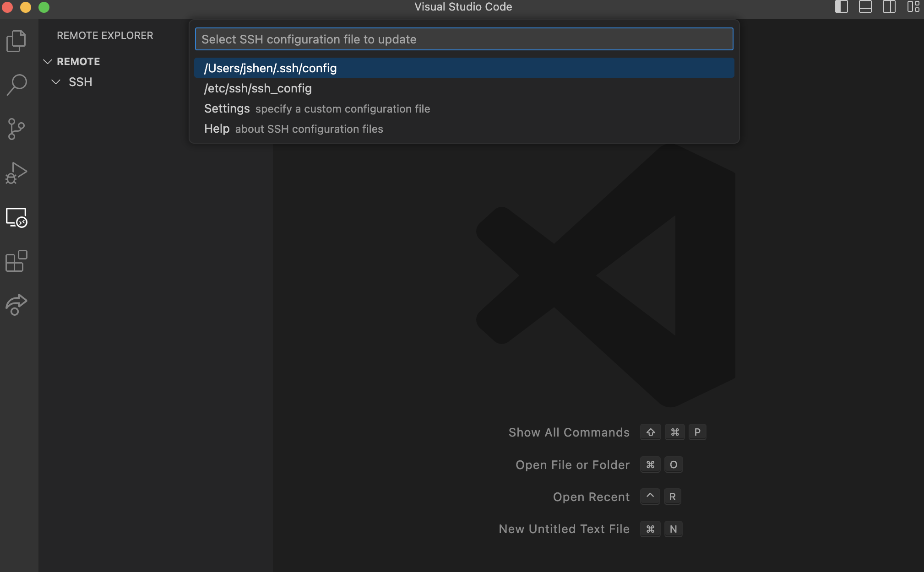Screen dimensions: 924x572
Task: Open the Extensions view icon
Action: [16, 261]
